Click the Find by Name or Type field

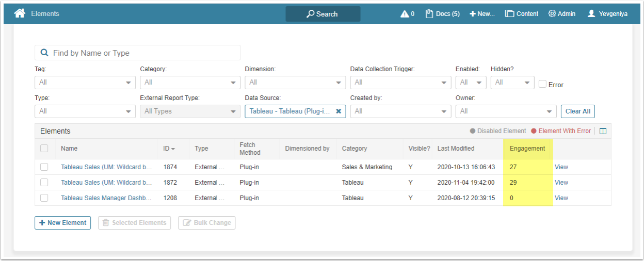point(137,53)
